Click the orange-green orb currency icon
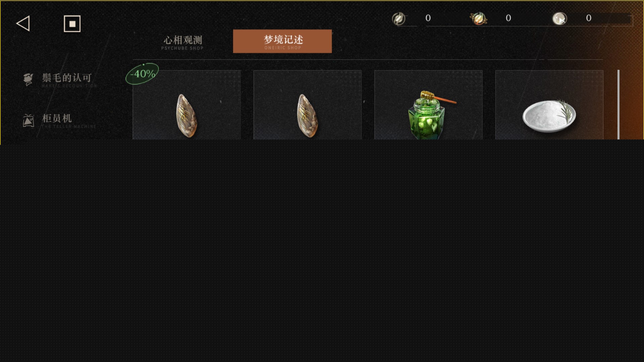 [479, 18]
